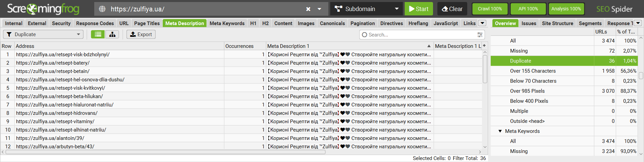Open search filter options sliders icon
The width and height of the screenshot is (644, 162).
(x=480, y=35)
